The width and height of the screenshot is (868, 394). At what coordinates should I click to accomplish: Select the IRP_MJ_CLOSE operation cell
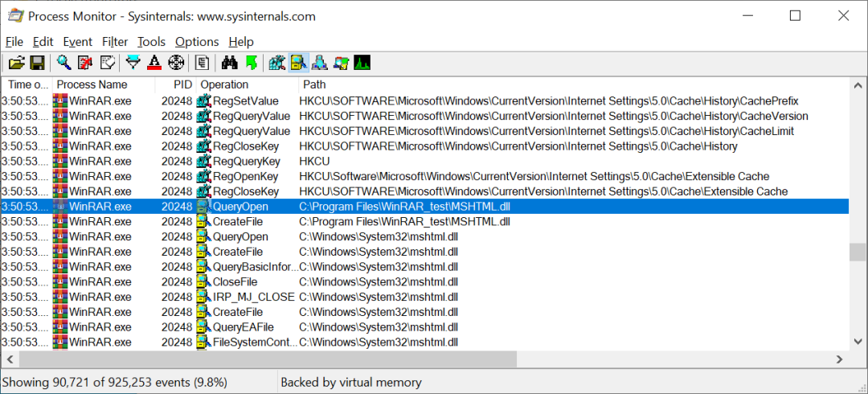(x=254, y=297)
